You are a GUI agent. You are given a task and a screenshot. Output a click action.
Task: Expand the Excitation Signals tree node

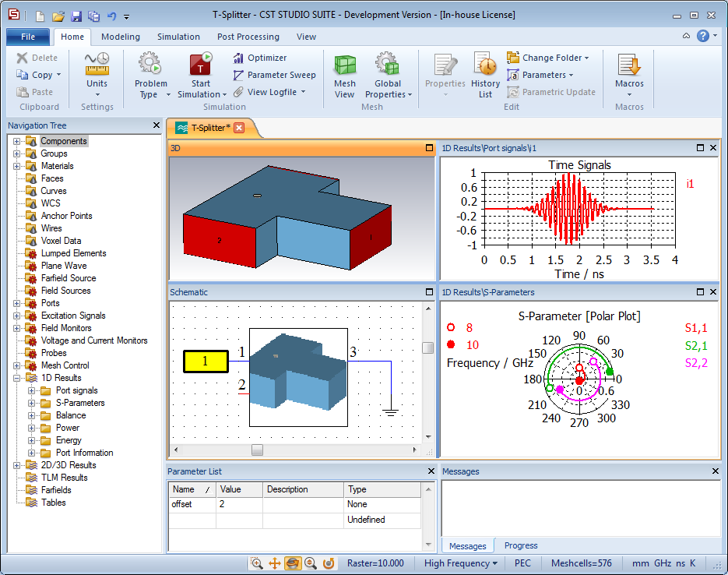tap(16, 316)
